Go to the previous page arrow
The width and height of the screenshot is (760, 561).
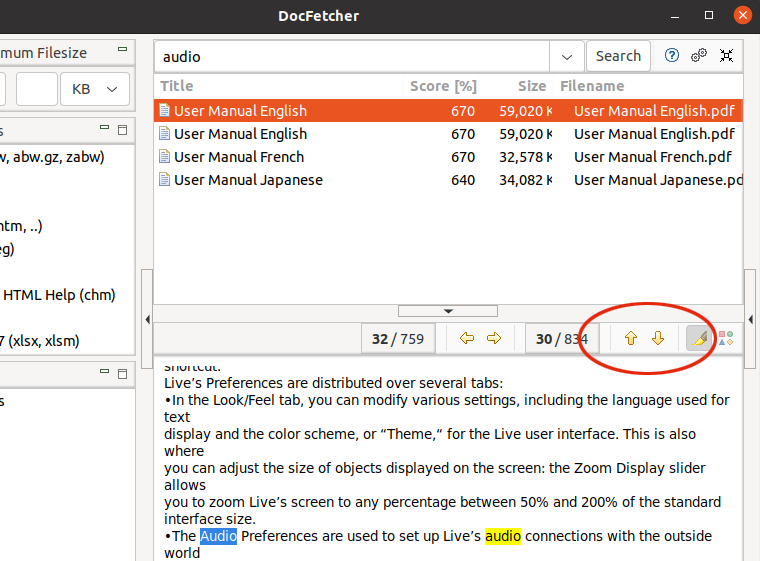click(467, 338)
